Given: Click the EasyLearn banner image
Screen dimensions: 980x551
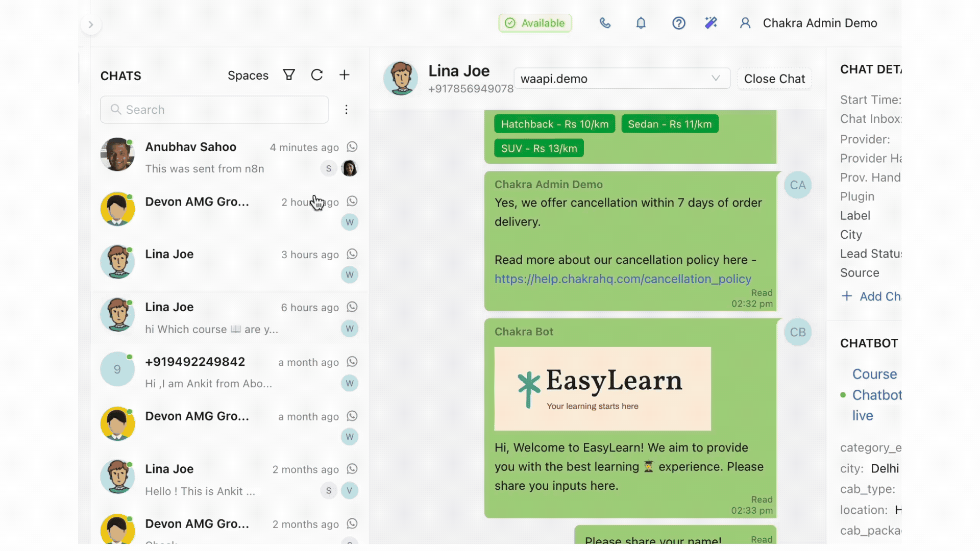Looking at the screenshot, I should [x=602, y=388].
